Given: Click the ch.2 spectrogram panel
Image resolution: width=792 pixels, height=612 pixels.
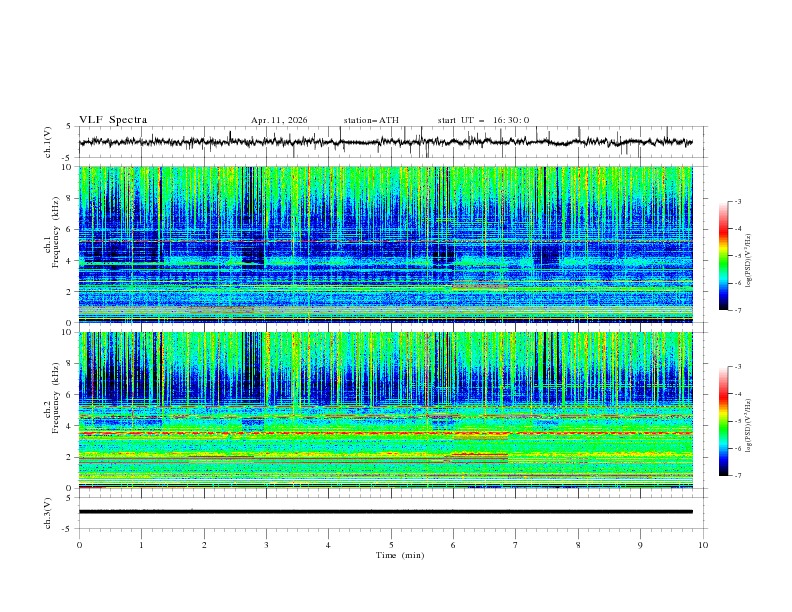Looking at the screenshot, I should point(386,410).
